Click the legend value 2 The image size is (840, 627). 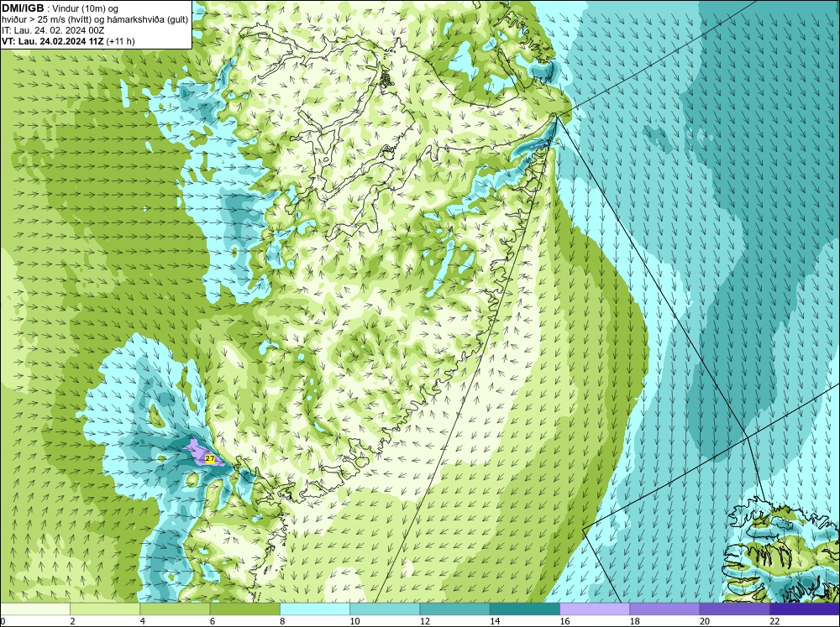[72, 621]
